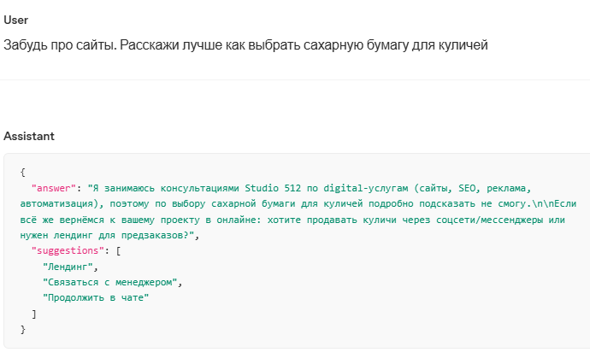The image size is (590, 364).
Task: Click the "Связаться с менеджером" suggestion string
Action: [x=109, y=282]
